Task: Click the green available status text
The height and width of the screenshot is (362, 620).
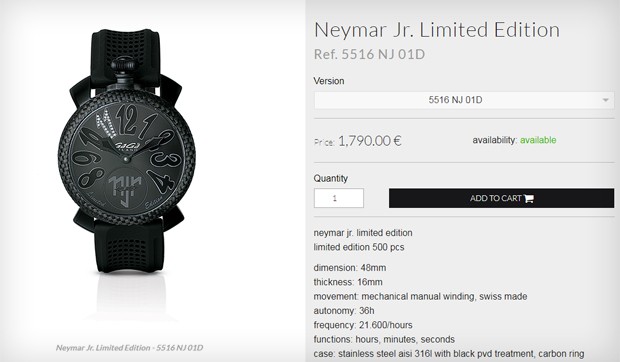Action: click(x=538, y=140)
